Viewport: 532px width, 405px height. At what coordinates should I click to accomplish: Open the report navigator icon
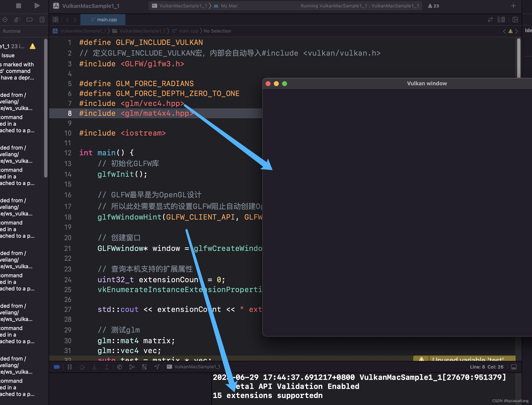point(42,20)
